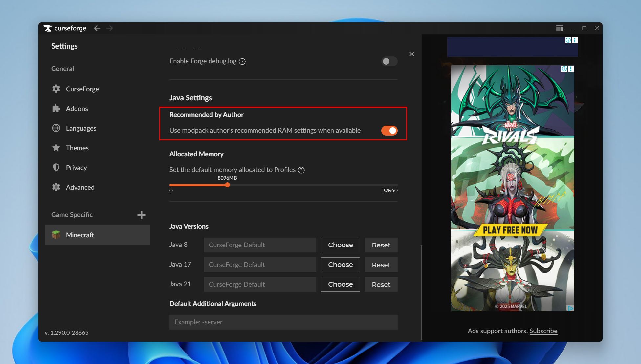641x364 pixels.
Task: Open CurseForge general settings
Action: pos(97,89)
